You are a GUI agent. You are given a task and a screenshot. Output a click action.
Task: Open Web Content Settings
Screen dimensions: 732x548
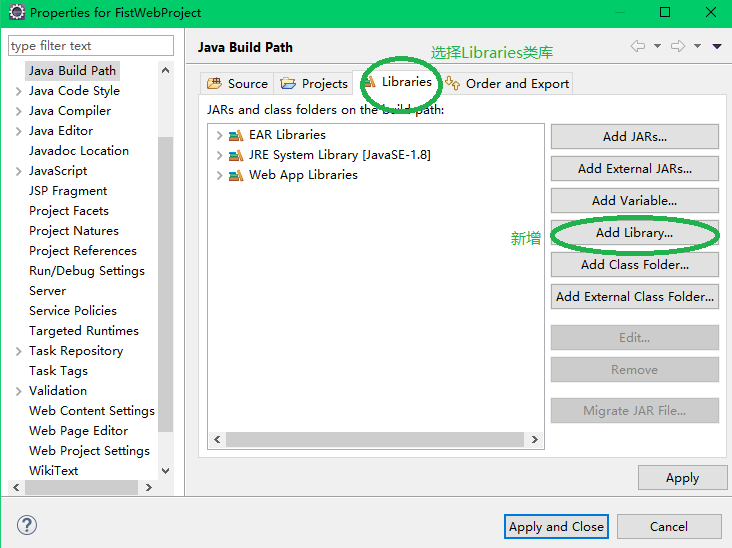click(92, 411)
